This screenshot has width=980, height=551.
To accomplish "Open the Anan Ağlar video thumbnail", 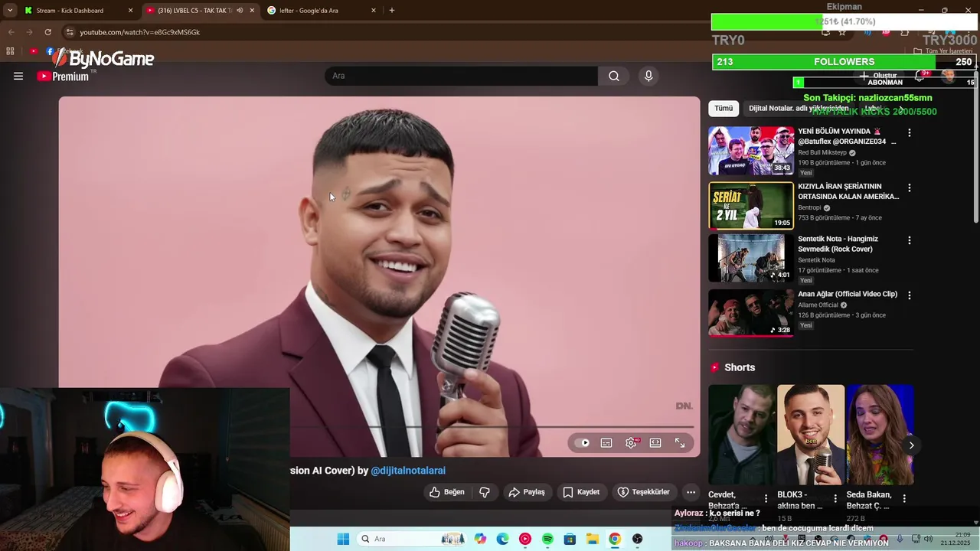I will coord(751,313).
